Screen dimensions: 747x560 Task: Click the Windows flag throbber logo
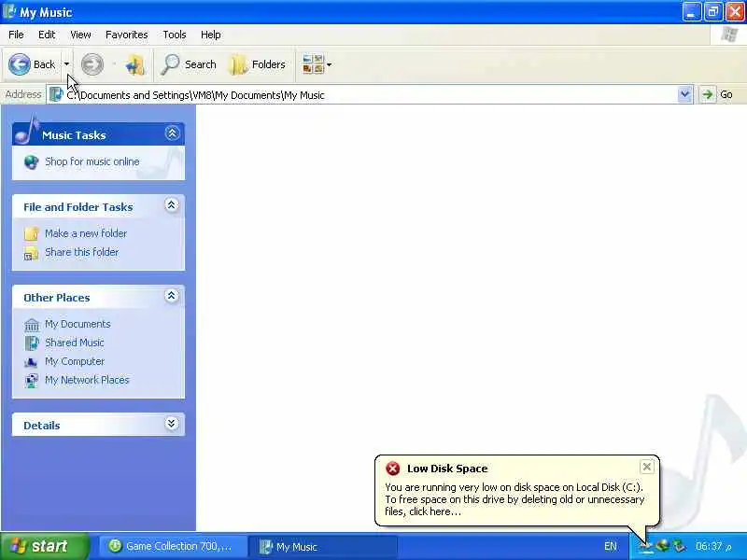[729, 35]
